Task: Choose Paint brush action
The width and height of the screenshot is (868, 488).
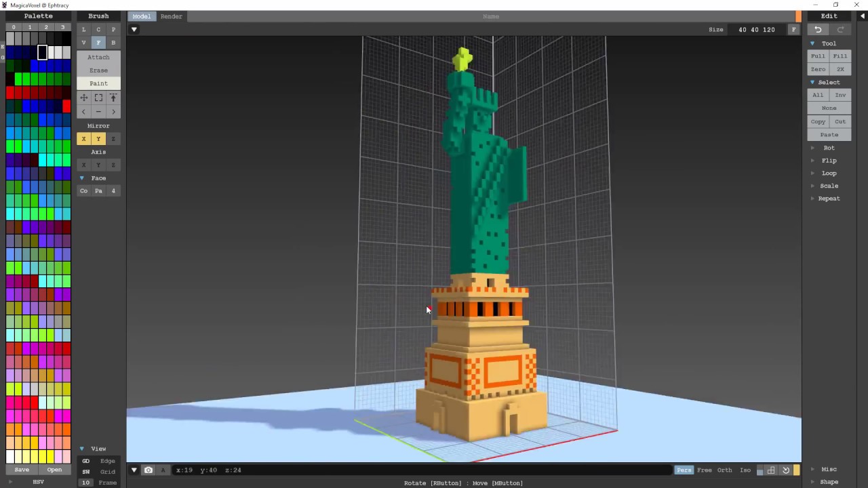Action: point(98,83)
